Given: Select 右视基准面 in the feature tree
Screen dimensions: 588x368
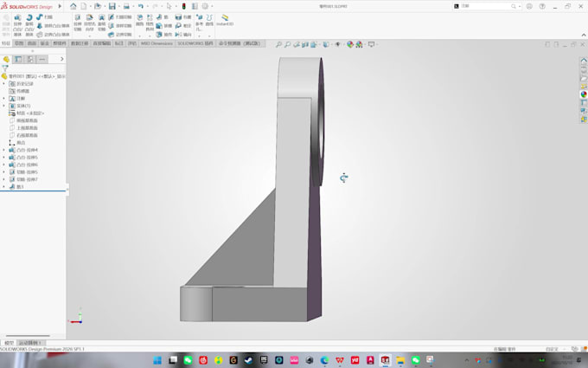Looking at the screenshot, I should pos(23,135).
